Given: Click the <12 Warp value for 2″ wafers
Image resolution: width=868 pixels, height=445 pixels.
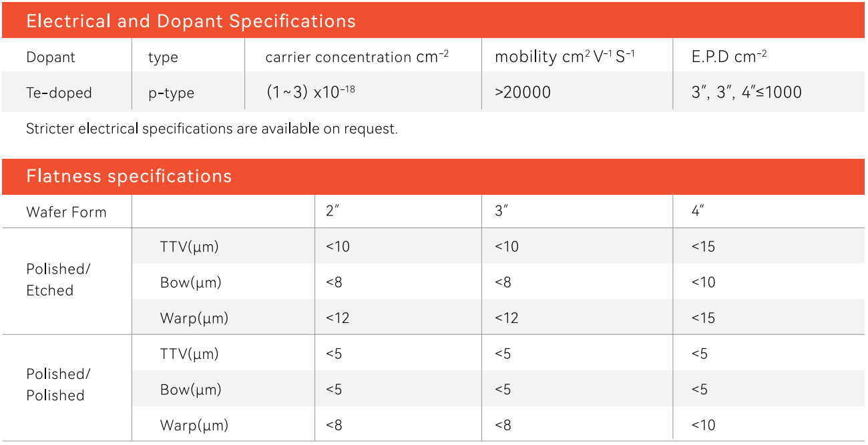Looking at the screenshot, I should pos(338,318).
